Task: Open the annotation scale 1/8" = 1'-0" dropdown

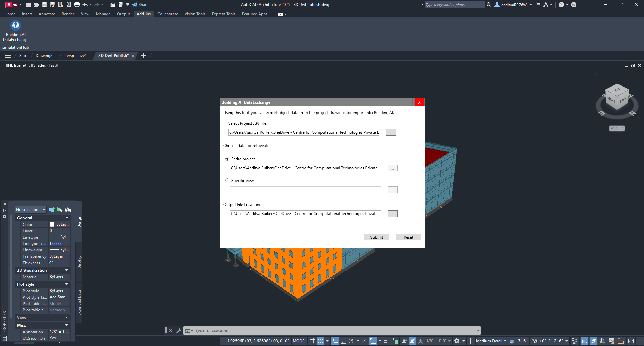Action: point(438,341)
